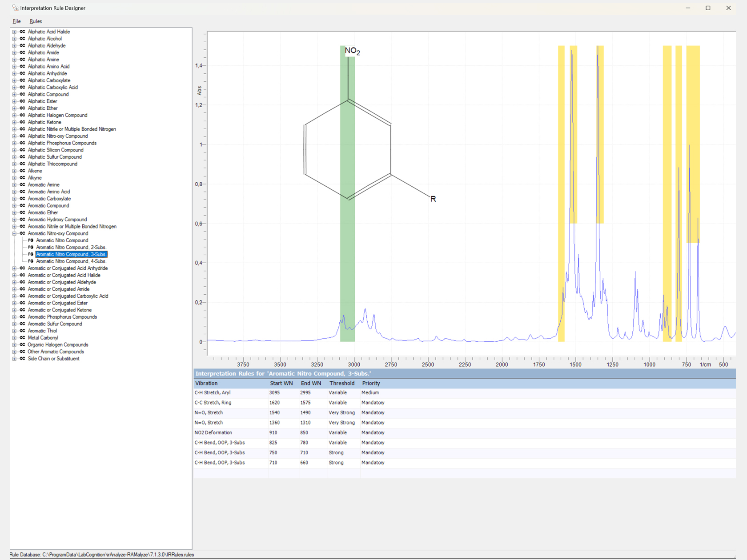
Task: Select the Organic Halogen Compounds entry
Action: coord(58,345)
